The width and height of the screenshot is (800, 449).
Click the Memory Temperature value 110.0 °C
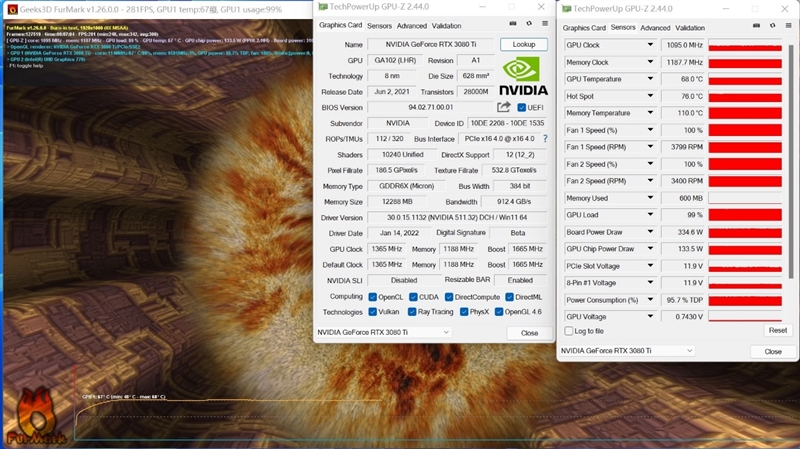[x=683, y=113]
